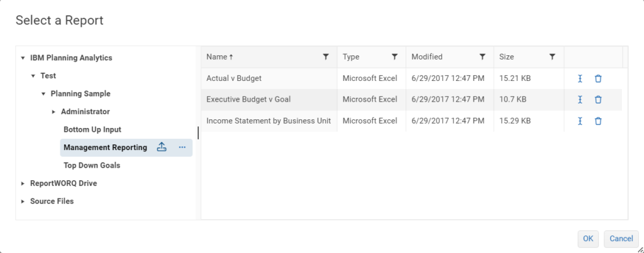Select the Top Down Goals folder

[x=91, y=166]
